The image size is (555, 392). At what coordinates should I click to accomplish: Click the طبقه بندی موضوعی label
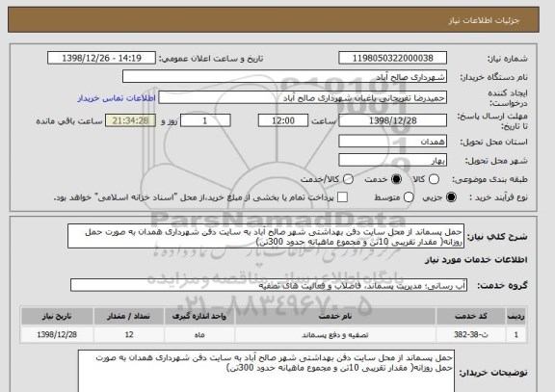pyautogui.click(x=489, y=180)
